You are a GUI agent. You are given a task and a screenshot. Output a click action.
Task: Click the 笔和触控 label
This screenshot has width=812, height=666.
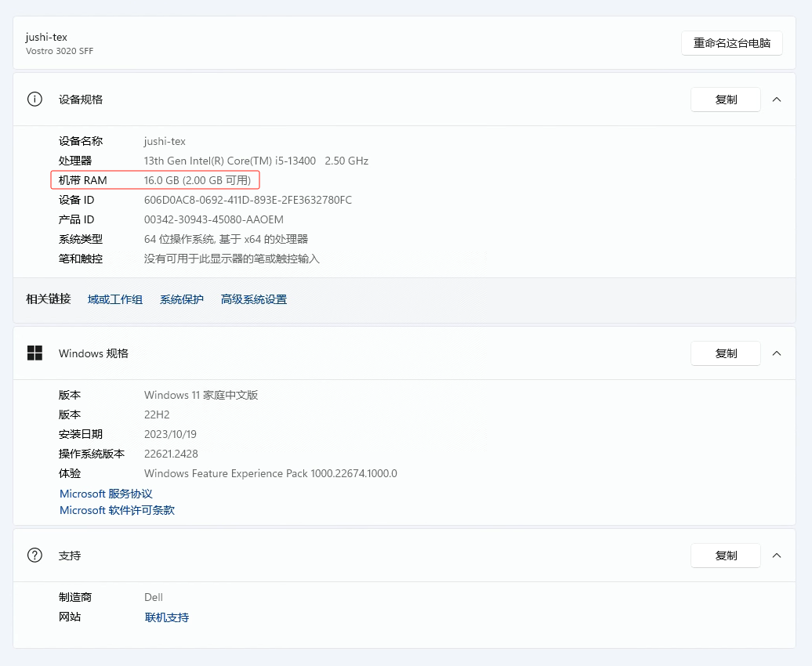(x=81, y=259)
